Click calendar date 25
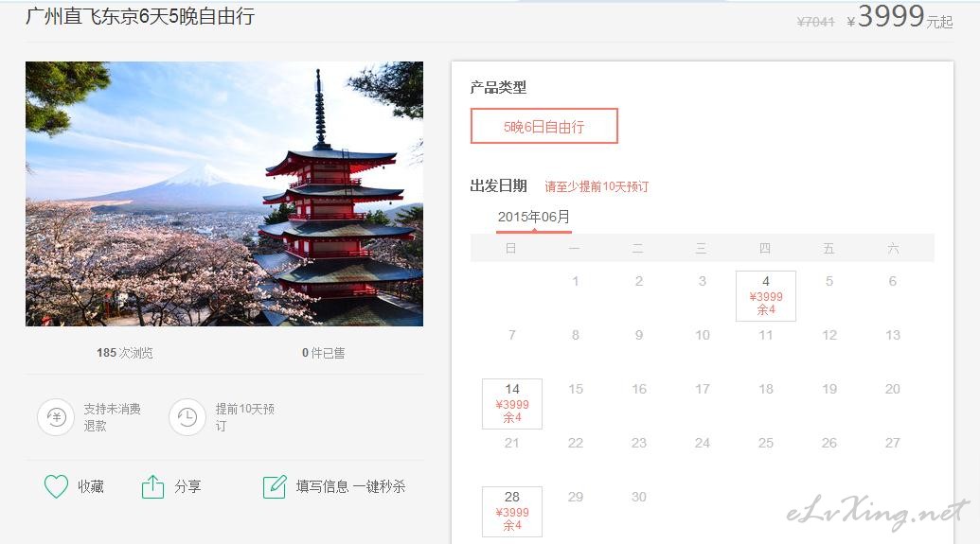This screenshot has width=980, height=544. pyautogui.click(x=766, y=443)
